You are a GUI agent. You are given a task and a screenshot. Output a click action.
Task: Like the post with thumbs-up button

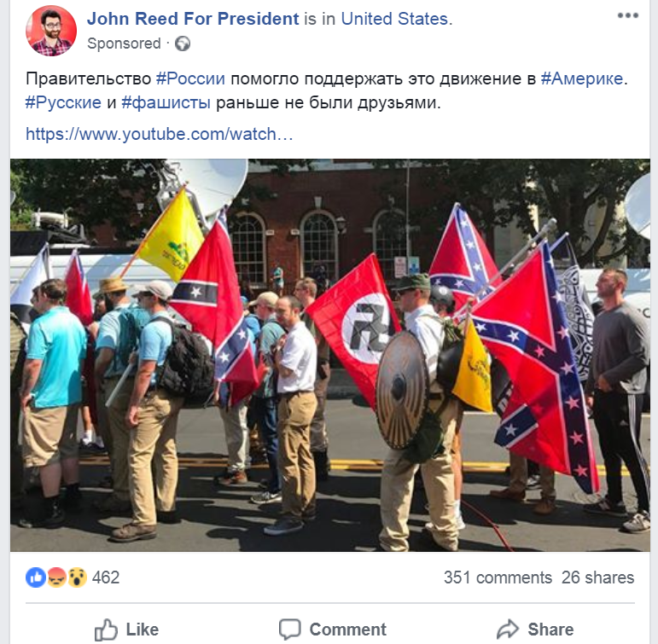tap(126, 629)
